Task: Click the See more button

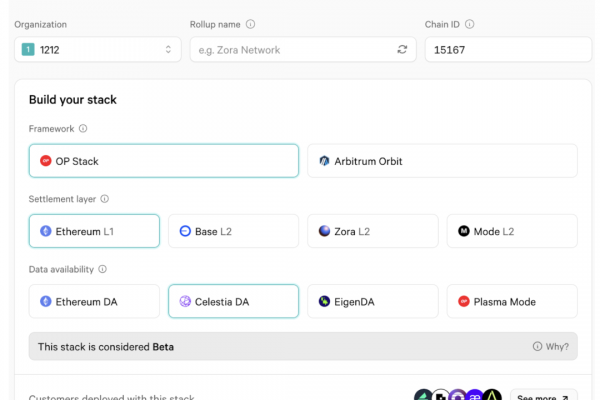Action: pyautogui.click(x=543, y=396)
